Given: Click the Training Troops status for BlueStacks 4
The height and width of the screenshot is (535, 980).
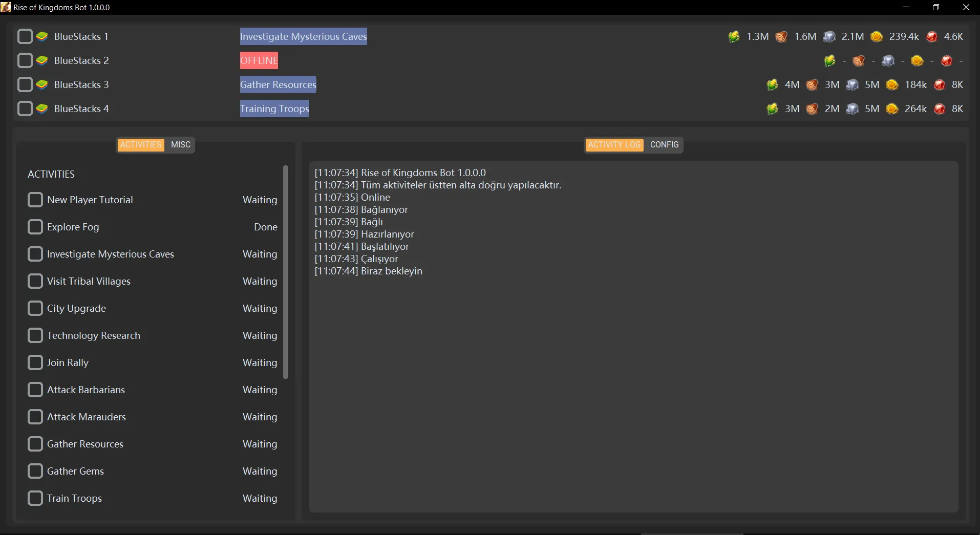Looking at the screenshot, I should [x=274, y=109].
